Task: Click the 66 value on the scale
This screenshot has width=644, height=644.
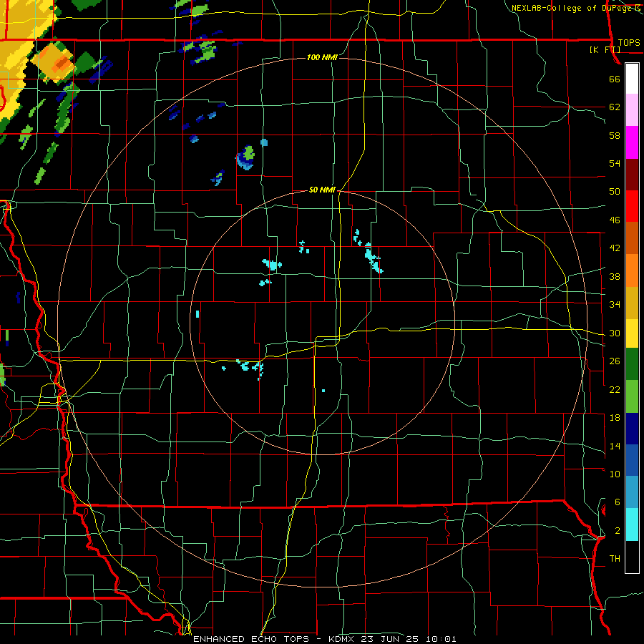Action: [615, 79]
